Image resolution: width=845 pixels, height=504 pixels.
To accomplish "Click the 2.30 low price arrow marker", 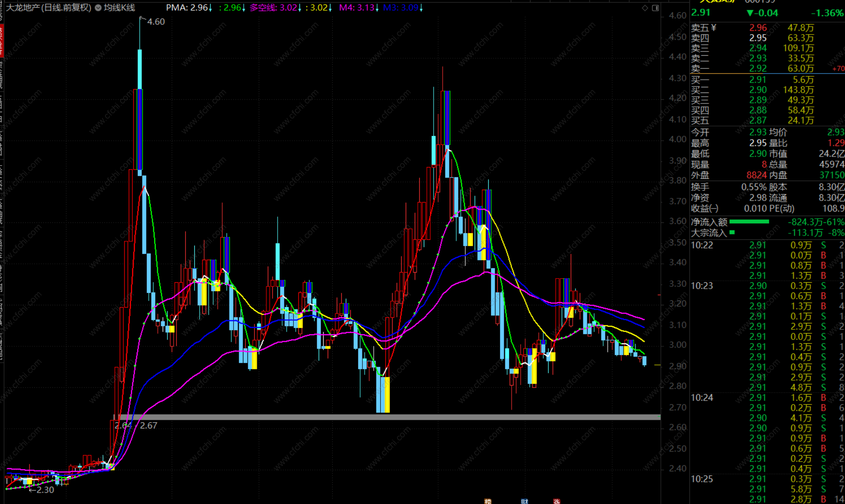I will [x=42, y=490].
